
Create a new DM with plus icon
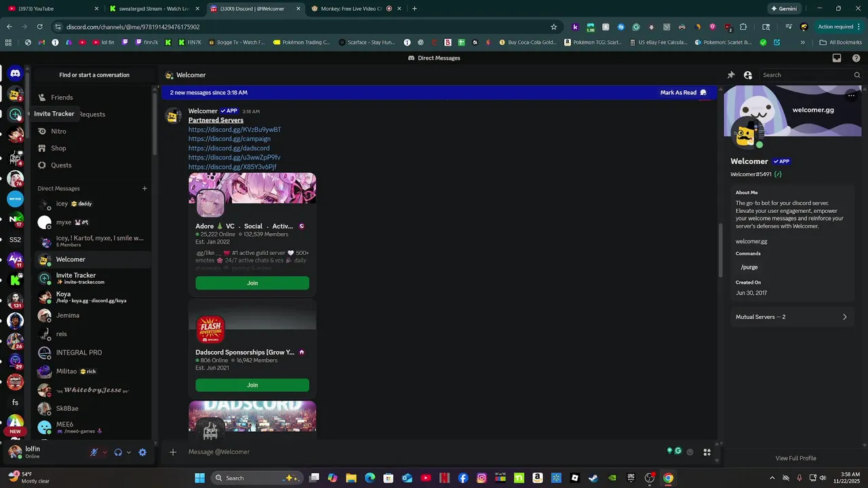144,188
